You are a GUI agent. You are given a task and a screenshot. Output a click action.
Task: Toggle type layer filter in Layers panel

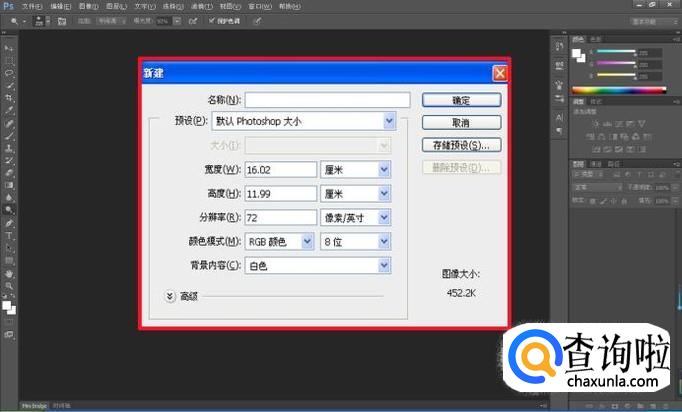pyautogui.click(x=639, y=174)
